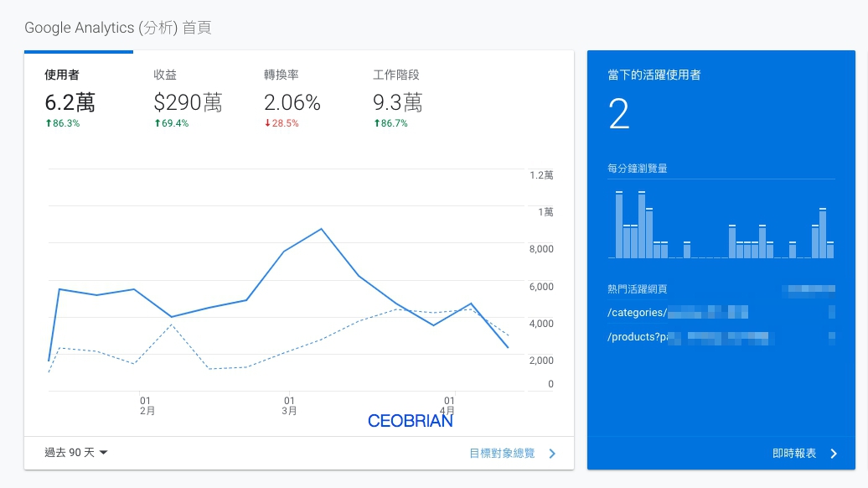
Task: Click the $290萬 revenue value
Action: click(x=188, y=102)
